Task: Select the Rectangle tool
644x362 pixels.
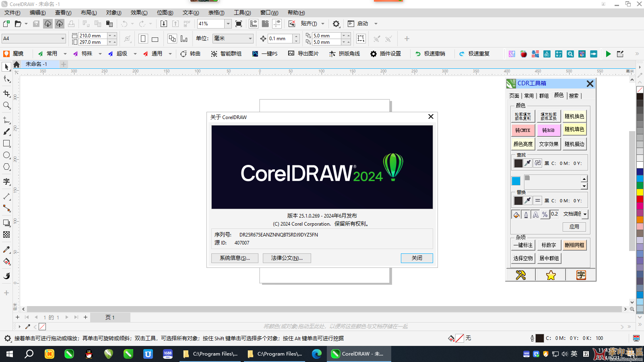Action: (6, 144)
